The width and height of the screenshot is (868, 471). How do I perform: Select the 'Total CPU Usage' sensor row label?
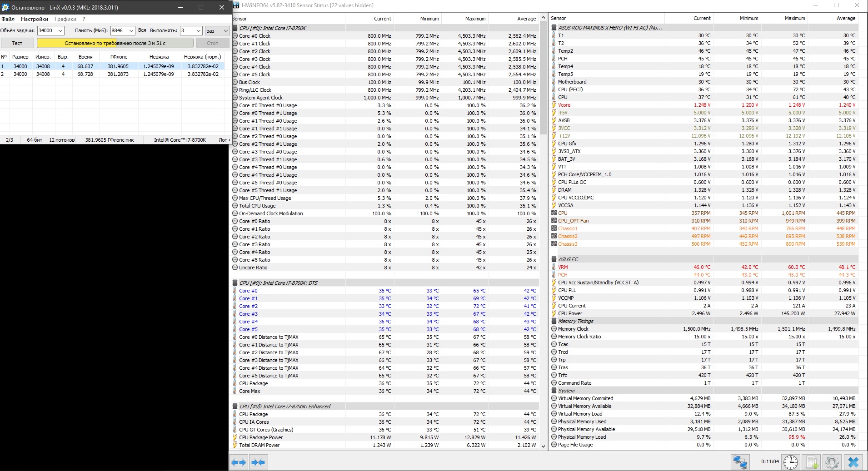[257, 206]
